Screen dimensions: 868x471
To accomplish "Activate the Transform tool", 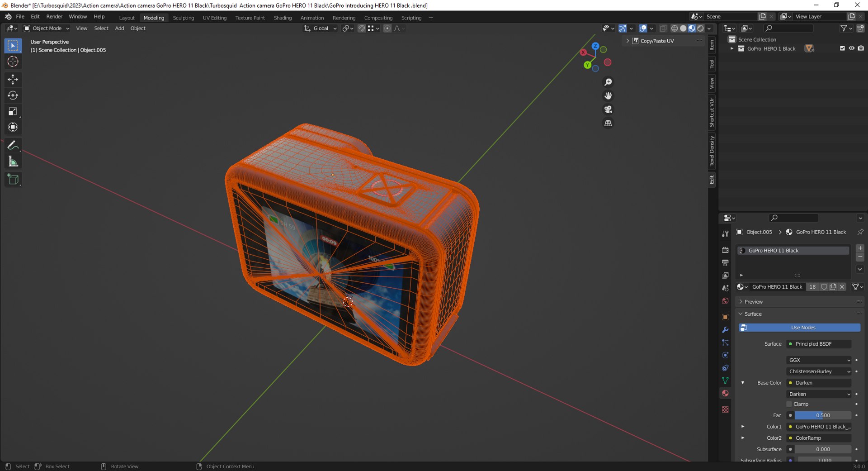I will tap(13, 127).
